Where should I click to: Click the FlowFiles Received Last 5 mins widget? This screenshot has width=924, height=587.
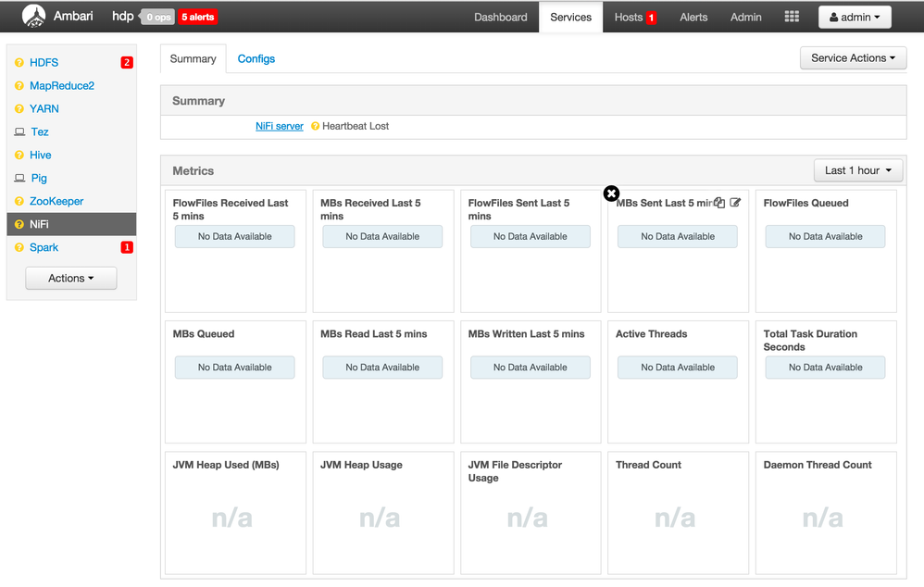pos(235,251)
